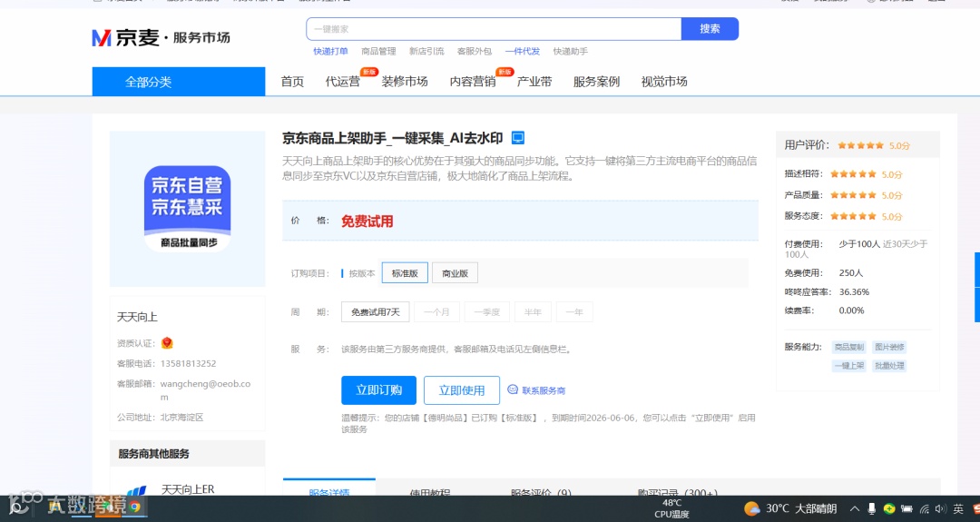The height and width of the screenshot is (522, 980).
Task: Open the weather widget showing 30°C
Action: point(790,508)
